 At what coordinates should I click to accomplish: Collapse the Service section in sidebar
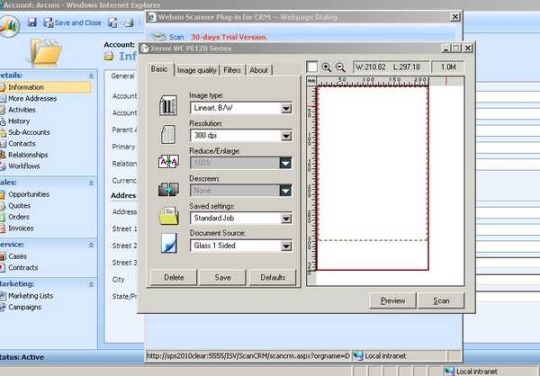click(x=91, y=245)
